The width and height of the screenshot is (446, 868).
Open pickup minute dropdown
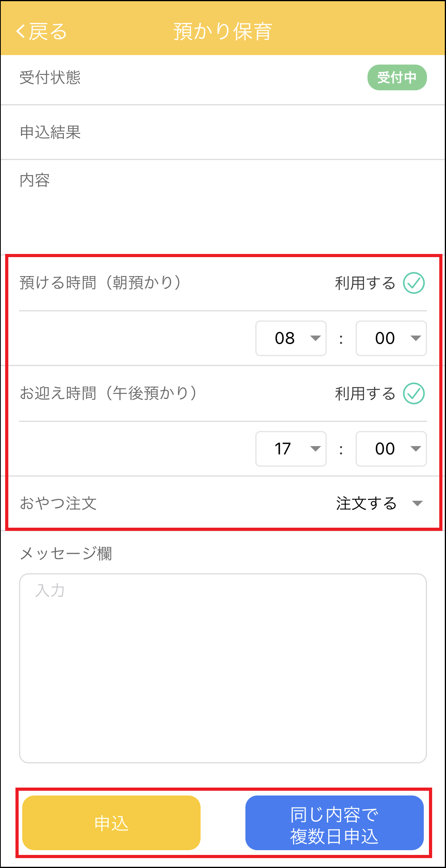391,449
